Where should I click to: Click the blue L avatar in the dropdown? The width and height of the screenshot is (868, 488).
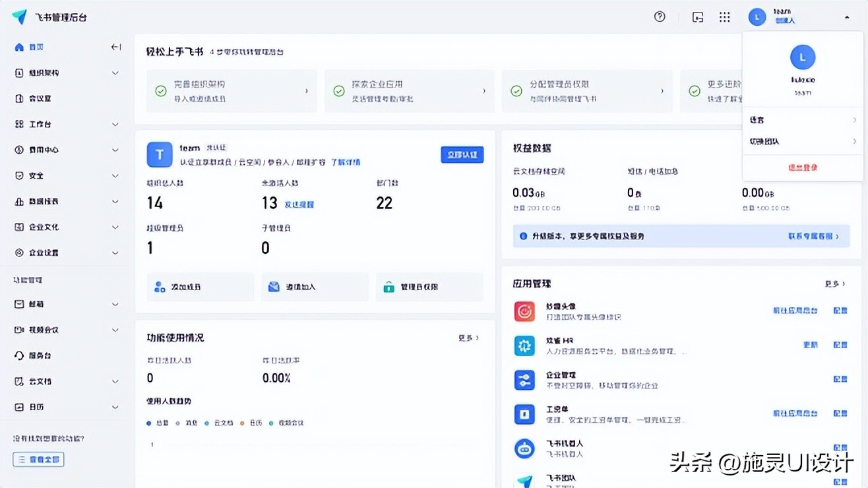(802, 57)
